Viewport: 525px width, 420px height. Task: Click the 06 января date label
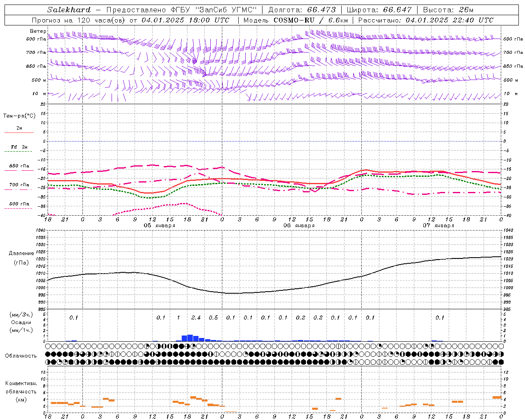point(299,226)
